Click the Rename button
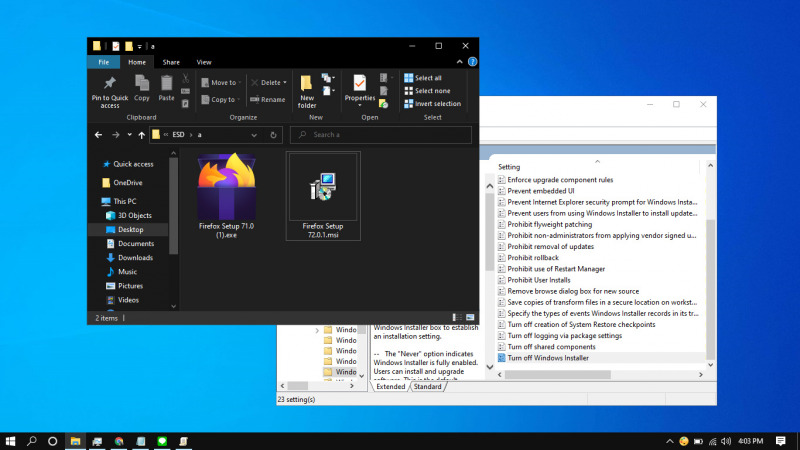The width and height of the screenshot is (800, 450). click(268, 99)
